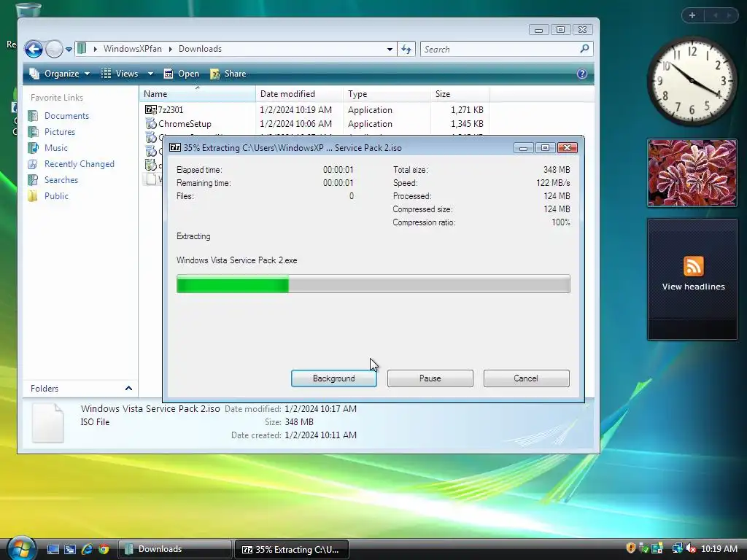
Task: Launch Google Chrome from quick launch
Action: [x=104, y=550]
